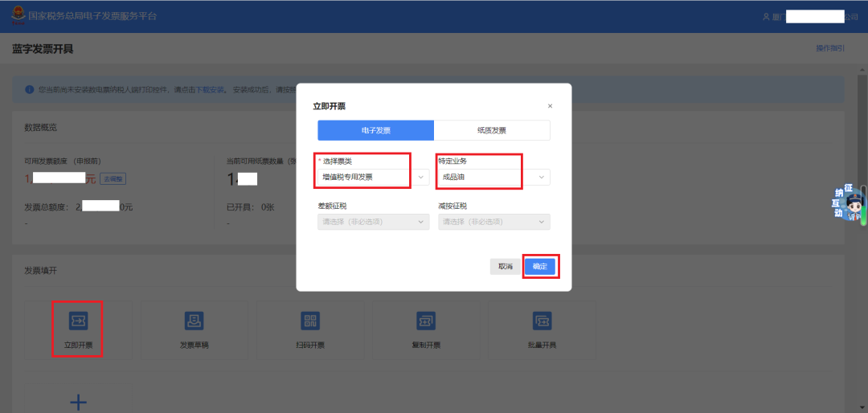Click the 去调整 button
868x413 pixels.
click(x=113, y=178)
